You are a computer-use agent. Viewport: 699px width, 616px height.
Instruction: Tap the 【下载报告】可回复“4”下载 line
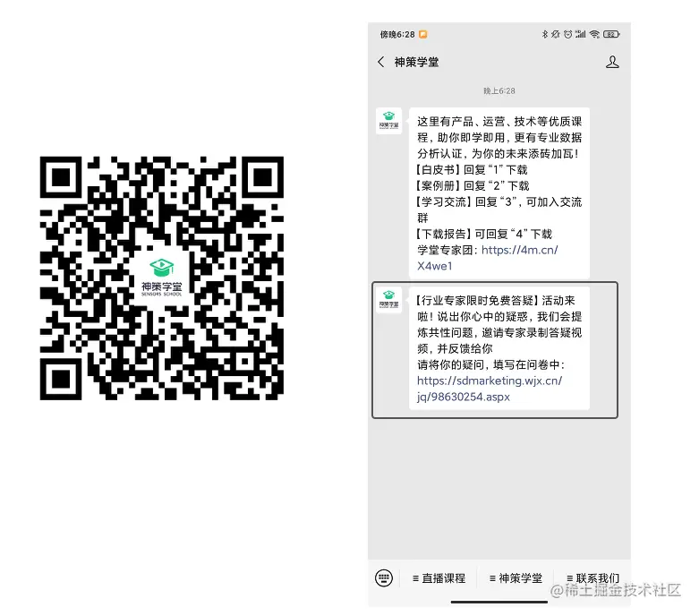tap(484, 234)
